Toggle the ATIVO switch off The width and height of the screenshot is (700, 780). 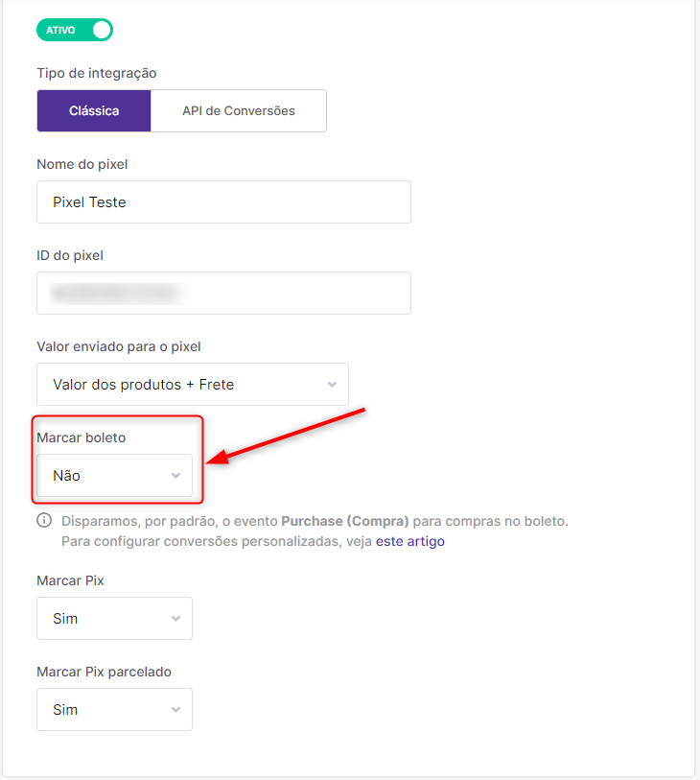point(75,30)
